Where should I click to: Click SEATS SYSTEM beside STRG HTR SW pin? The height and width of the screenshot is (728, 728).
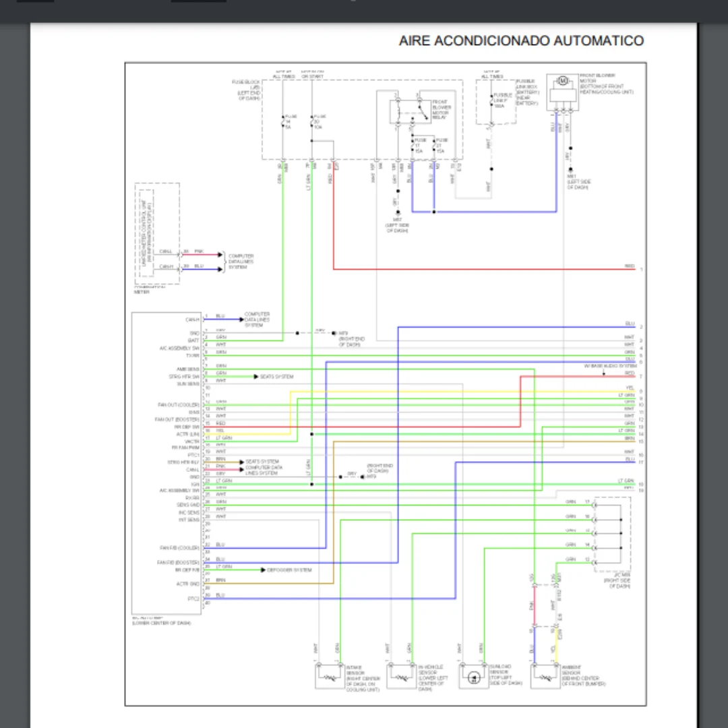pyautogui.click(x=277, y=377)
